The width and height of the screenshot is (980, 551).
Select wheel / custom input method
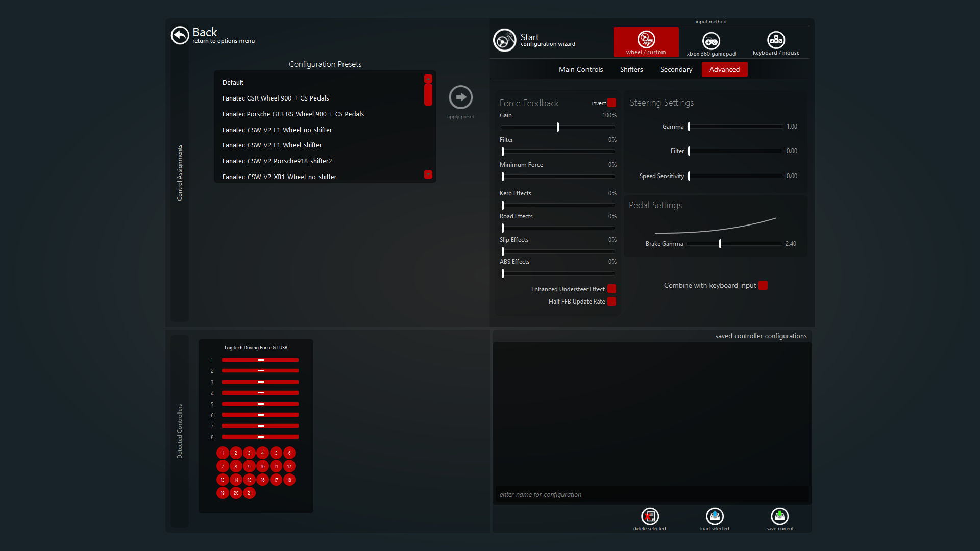tap(646, 42)
